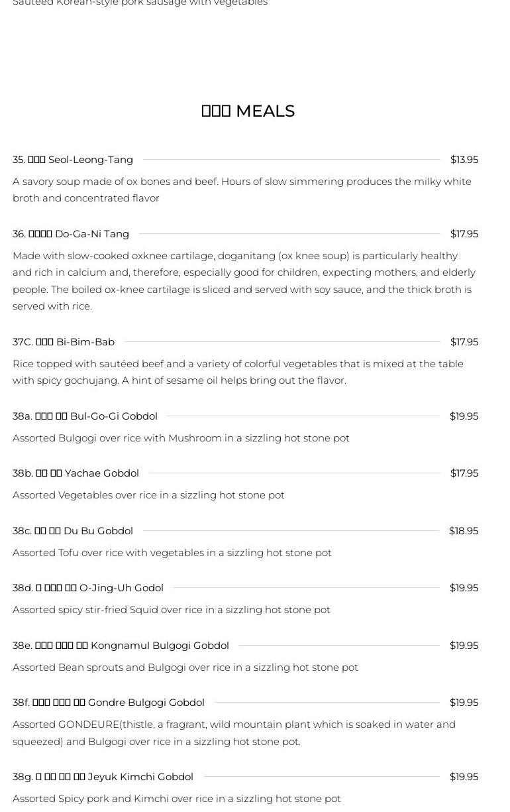Viewport: 510px width, 812px height.
Task: Click the Bul-Go-Gi Gobdol $19.95 price
Action: 464,416
